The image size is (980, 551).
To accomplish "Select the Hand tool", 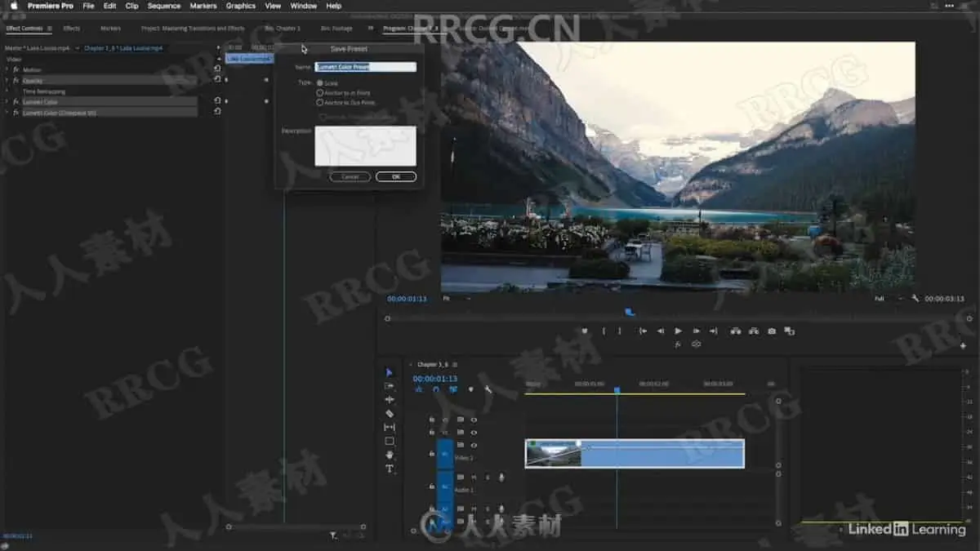I will 390,455.
